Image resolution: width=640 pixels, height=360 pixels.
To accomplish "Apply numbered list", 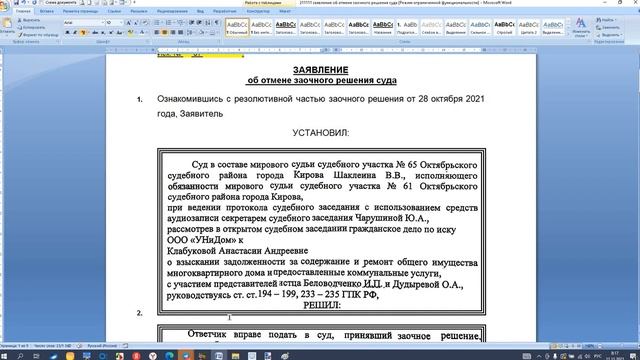I will 169,22.
